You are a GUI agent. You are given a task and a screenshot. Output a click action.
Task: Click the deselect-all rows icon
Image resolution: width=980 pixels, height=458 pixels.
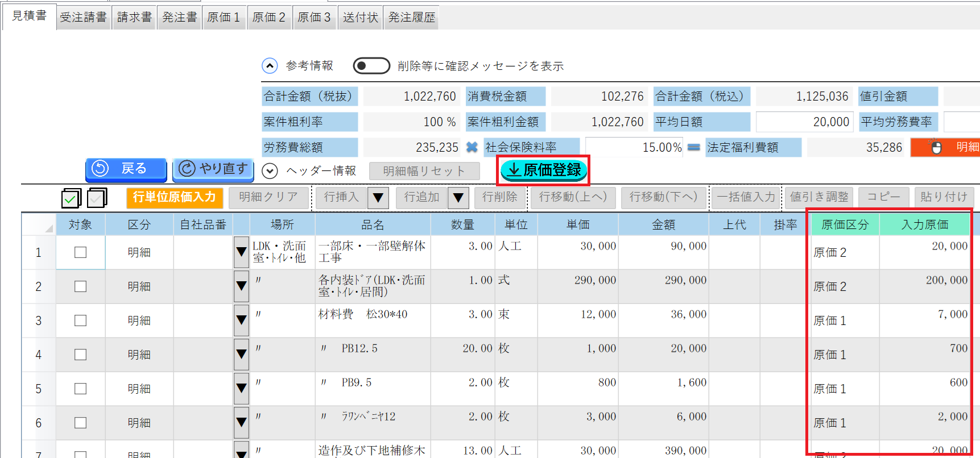[97, 198]
